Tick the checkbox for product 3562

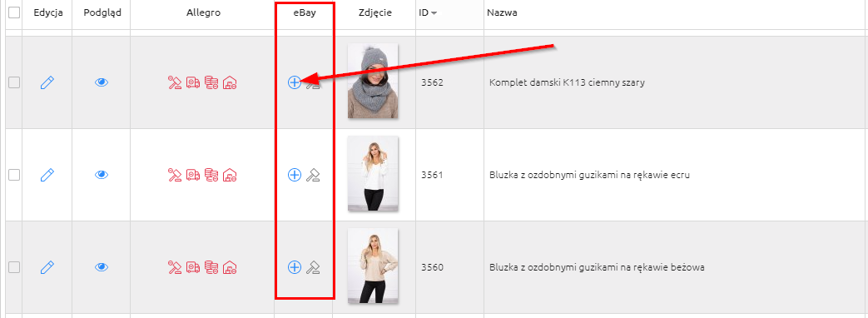[x=14, y=82]
